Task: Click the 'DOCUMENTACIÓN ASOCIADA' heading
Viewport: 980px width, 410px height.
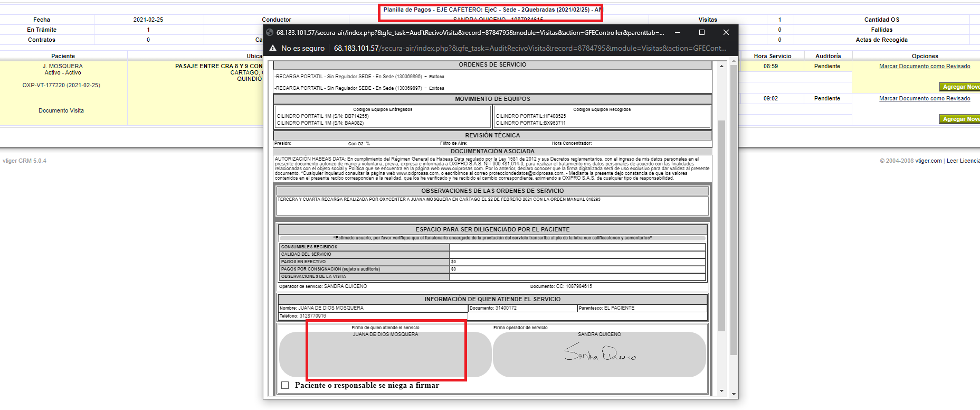Action: (x=492, y=151)
